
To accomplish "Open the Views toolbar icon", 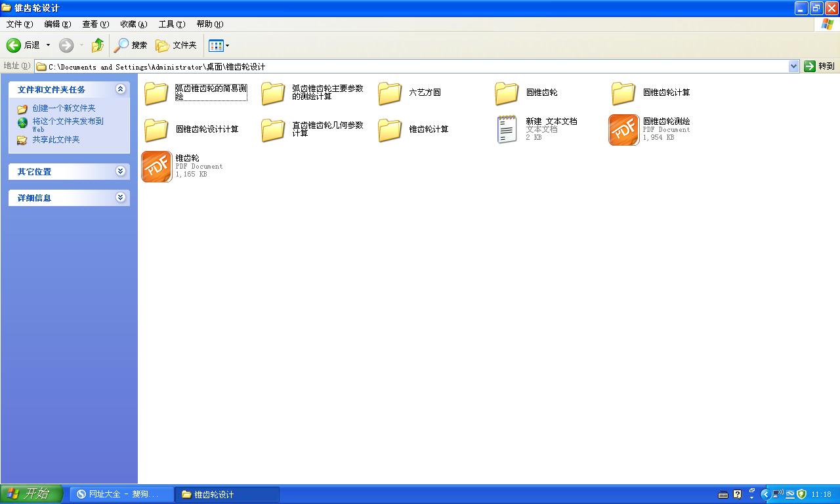I will pos(217,45).
